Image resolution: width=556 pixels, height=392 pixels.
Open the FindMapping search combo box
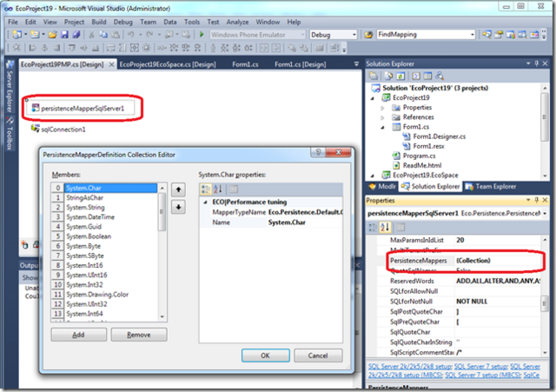click(426, 35)
